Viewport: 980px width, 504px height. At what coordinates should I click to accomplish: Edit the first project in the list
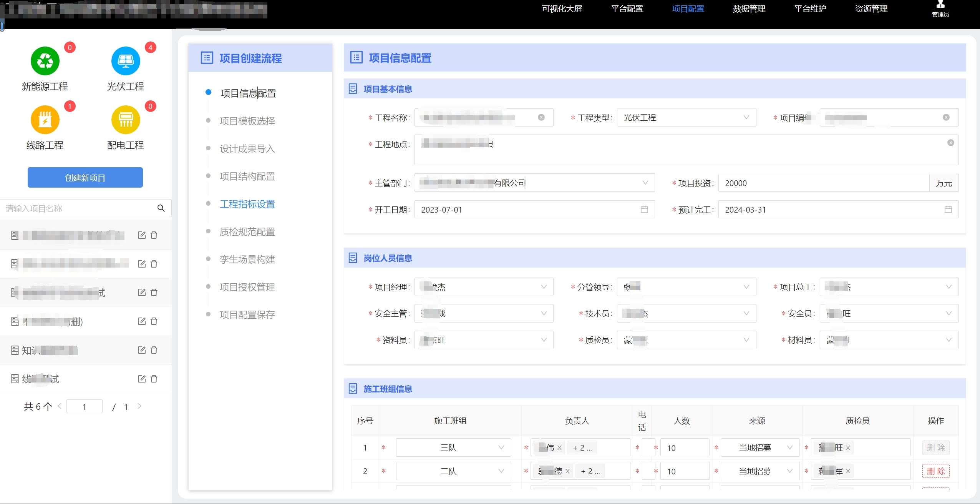pyautogui.click(x=142, y=235)
